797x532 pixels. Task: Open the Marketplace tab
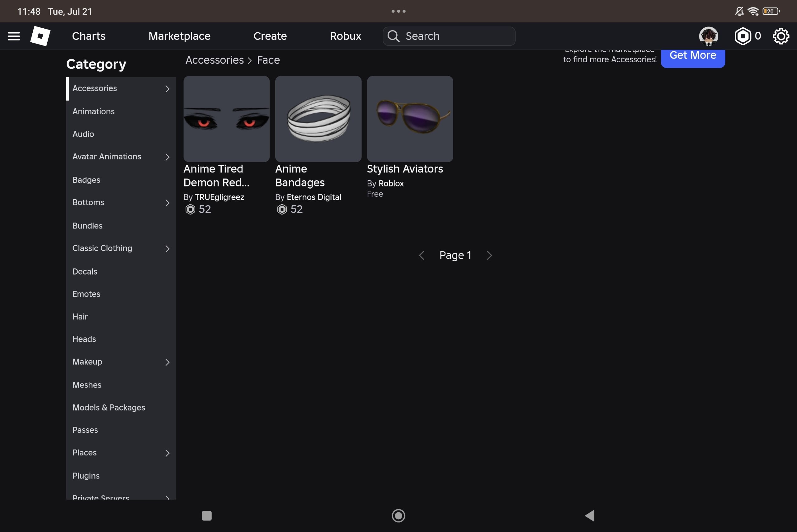click(x=180, y=36)
